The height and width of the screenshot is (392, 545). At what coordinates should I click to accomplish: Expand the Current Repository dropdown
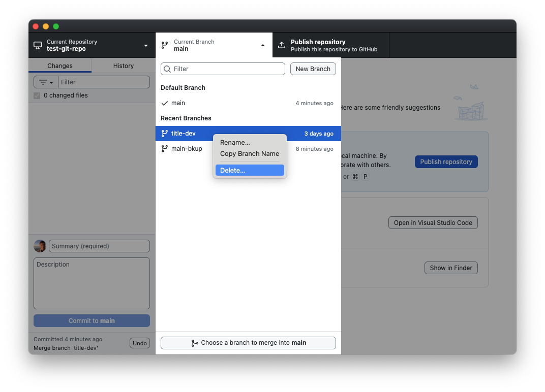click(x=146, y=46)
